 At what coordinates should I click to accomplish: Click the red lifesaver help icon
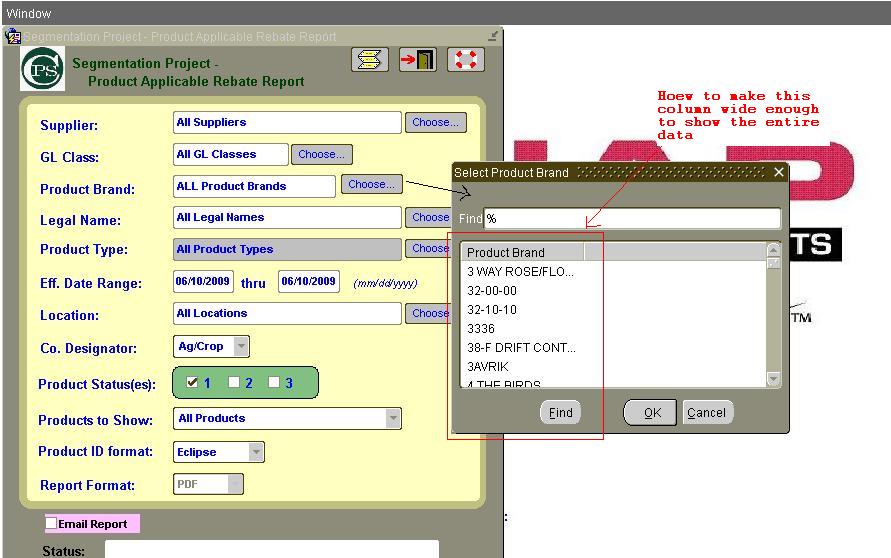click(464, 60)
